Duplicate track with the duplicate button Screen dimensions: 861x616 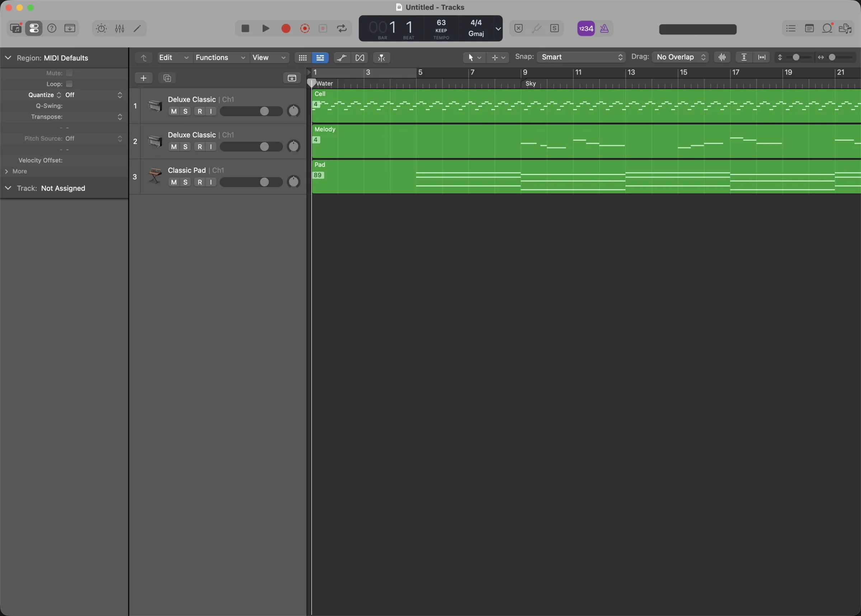pyautogui.click(x=167, y=78)
